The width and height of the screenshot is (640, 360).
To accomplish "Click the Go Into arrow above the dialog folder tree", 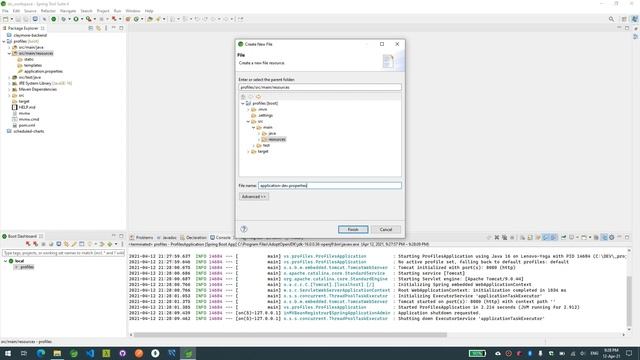I will coord(258,97).
